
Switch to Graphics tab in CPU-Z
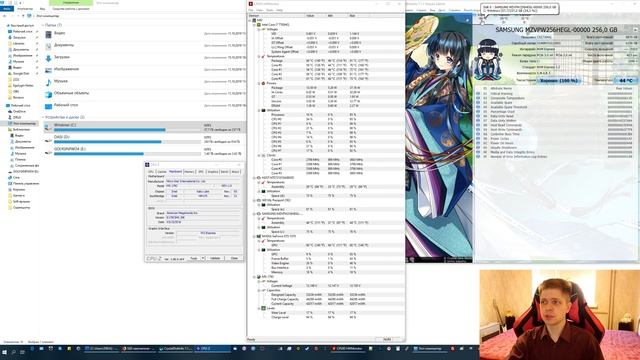pos(213,172)
